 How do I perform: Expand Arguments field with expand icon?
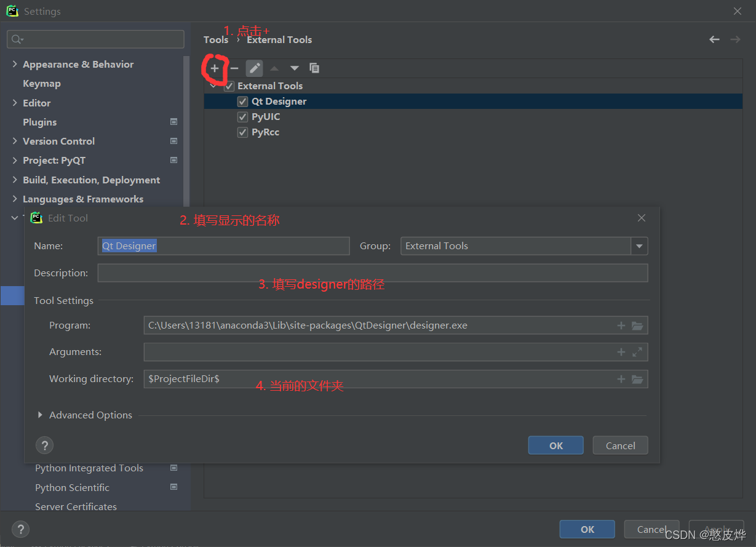coord(637,352)
